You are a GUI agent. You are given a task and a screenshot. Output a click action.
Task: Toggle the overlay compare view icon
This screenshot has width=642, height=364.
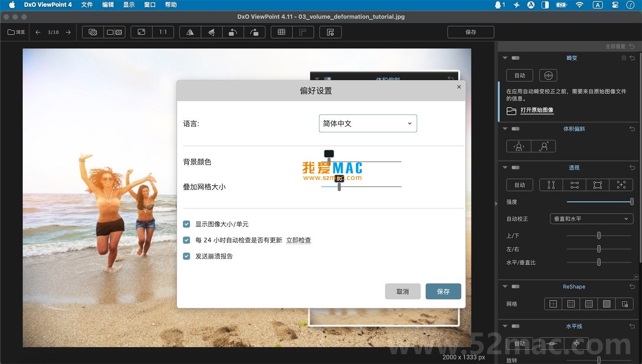93,32
